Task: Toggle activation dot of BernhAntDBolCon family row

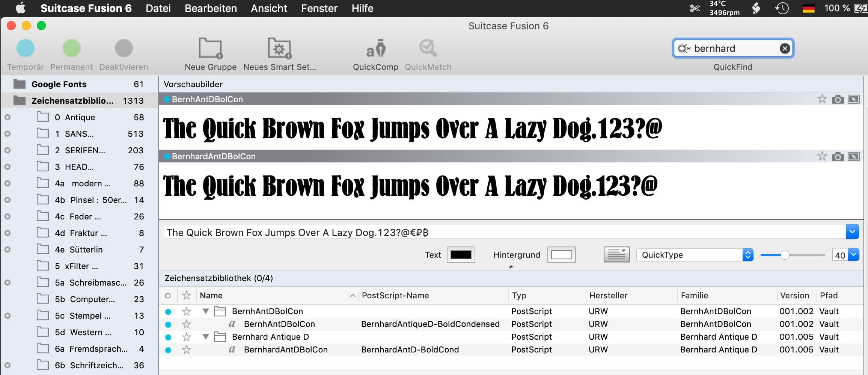Action: [x=168, y=311]
